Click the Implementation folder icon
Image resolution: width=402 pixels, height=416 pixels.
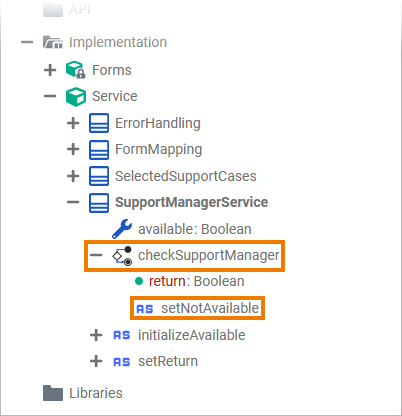coord(53,42)
